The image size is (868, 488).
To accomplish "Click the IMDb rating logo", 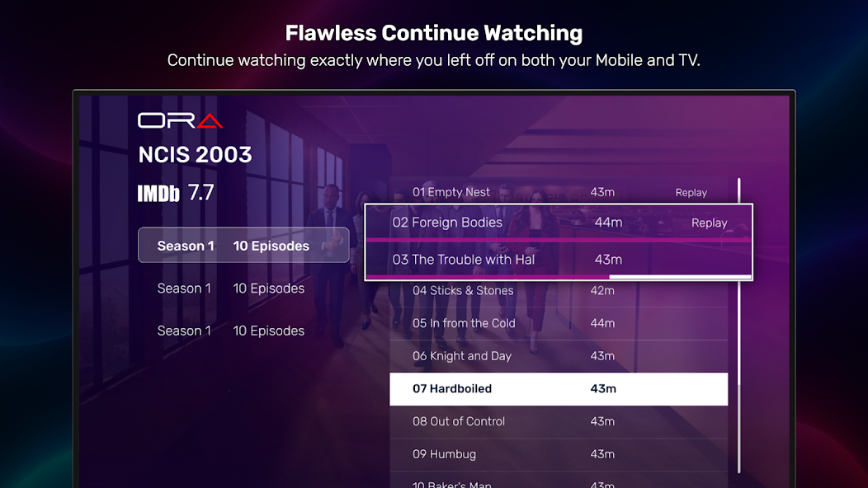I will click(158, 194).
